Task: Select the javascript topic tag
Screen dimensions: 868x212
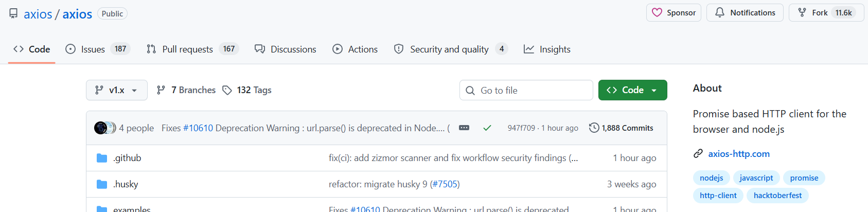Action: point(756,178)
